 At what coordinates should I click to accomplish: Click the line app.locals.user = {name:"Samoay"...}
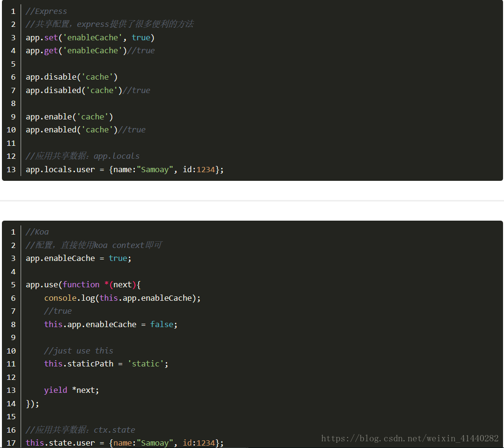pos(125,169)
